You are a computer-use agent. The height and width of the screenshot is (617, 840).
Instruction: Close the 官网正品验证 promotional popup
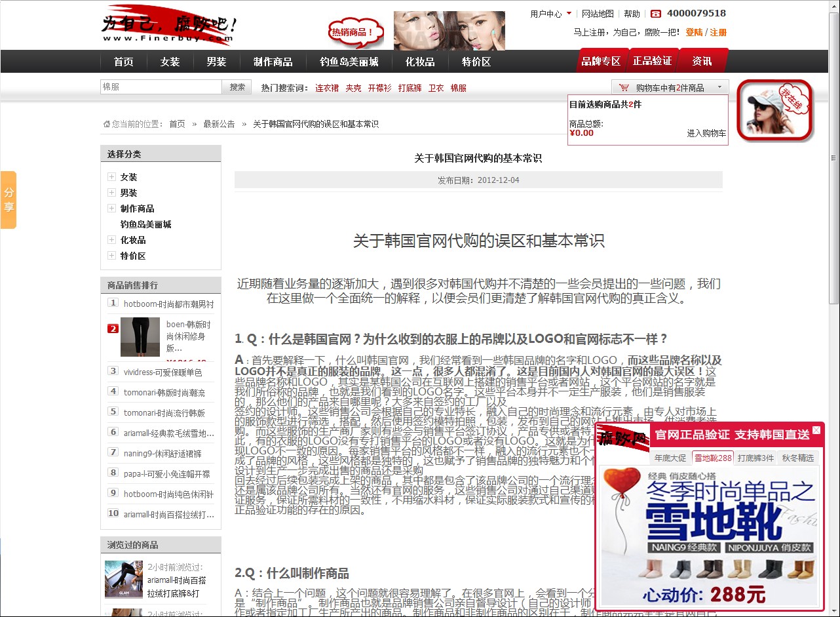[x=816, y=430]
